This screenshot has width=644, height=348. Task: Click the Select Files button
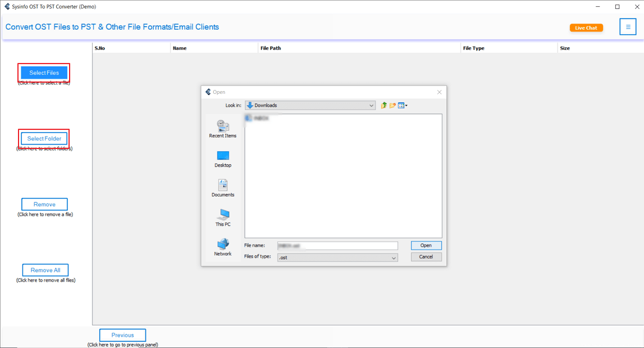(x=44, y=73)
